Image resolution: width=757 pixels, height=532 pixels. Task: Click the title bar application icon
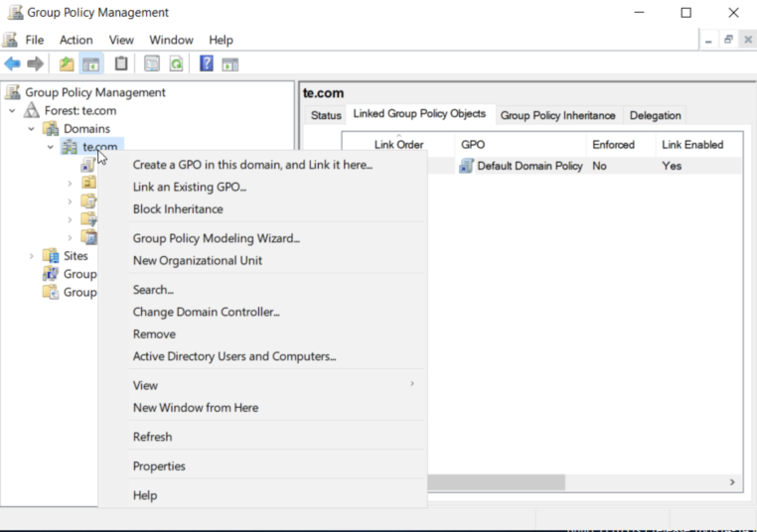coord(15,12)
